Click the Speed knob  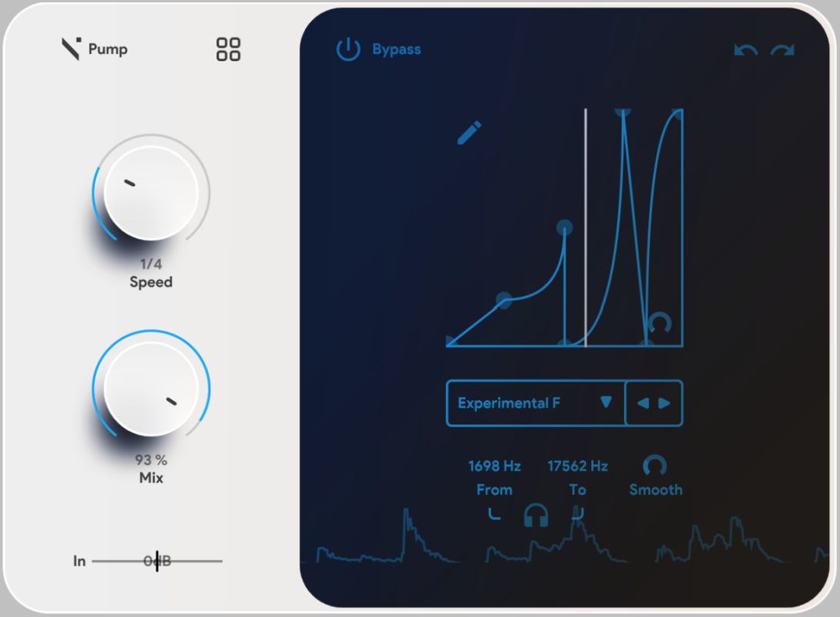click(x=151, y=193)
